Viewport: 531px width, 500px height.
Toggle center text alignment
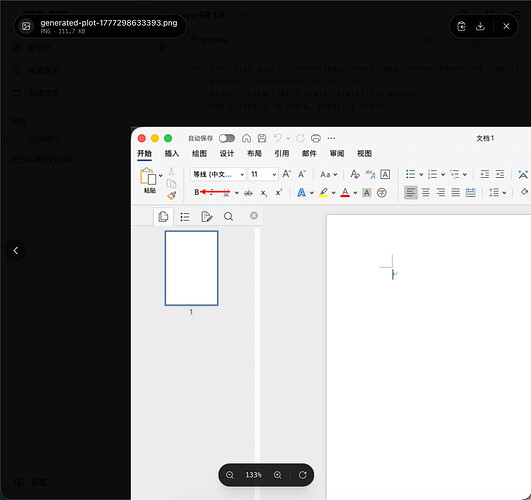[426, 193]
